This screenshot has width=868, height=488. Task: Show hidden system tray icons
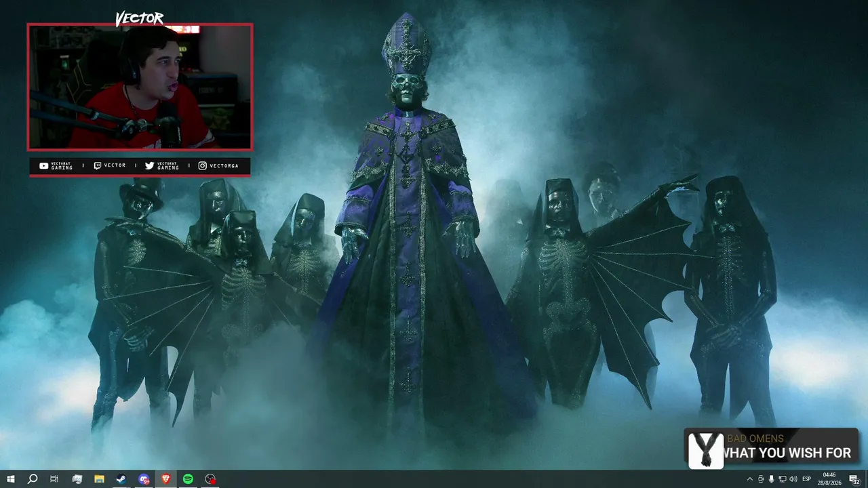pos(750,479)
